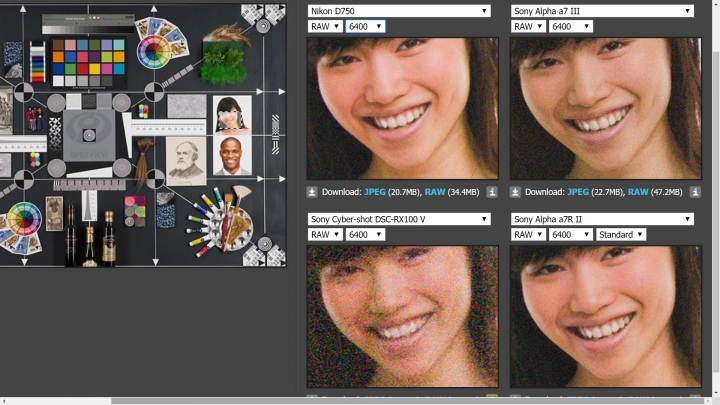Change RAW format for the Sony Cyber-shot RX100 V
Screen dimensions: 720x405
click(325, 235)
